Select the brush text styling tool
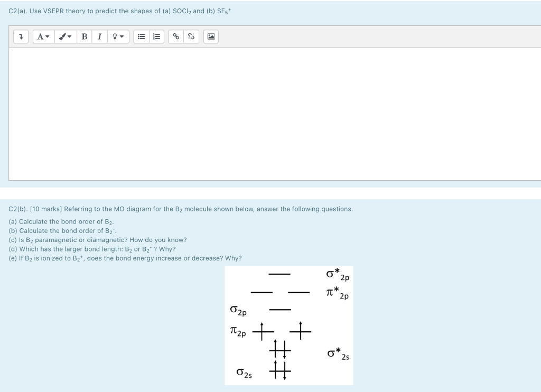541x392 pixels. 62,36
